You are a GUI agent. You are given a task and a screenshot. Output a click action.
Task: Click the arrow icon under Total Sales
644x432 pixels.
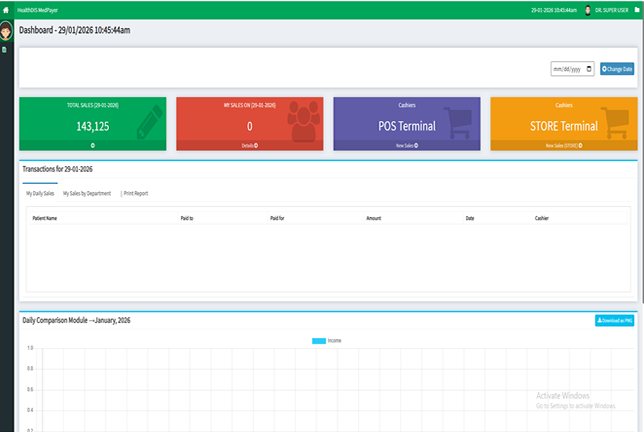tap(92, 145)
